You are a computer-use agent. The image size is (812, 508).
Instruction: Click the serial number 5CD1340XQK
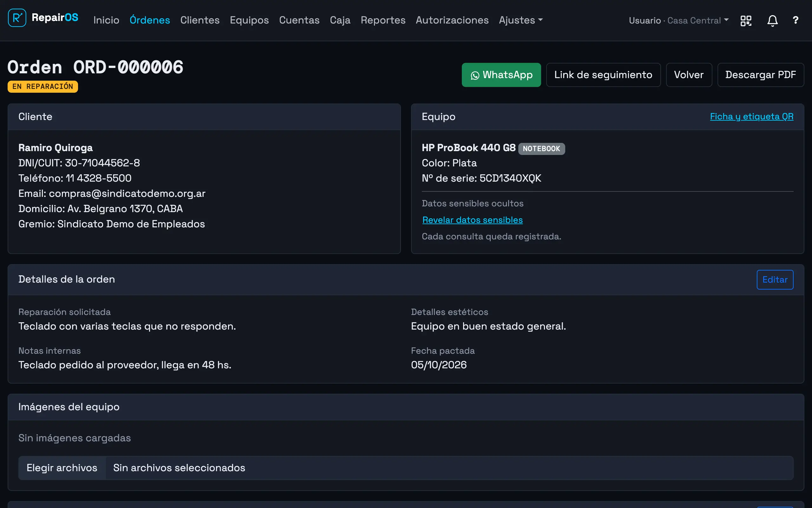[510, 178]
